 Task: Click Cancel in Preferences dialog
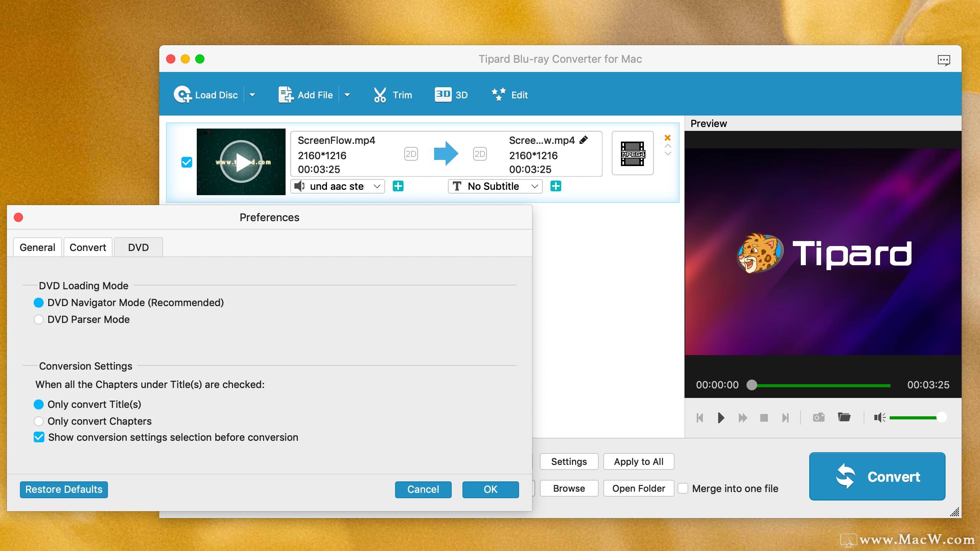(x=423, y=489)
